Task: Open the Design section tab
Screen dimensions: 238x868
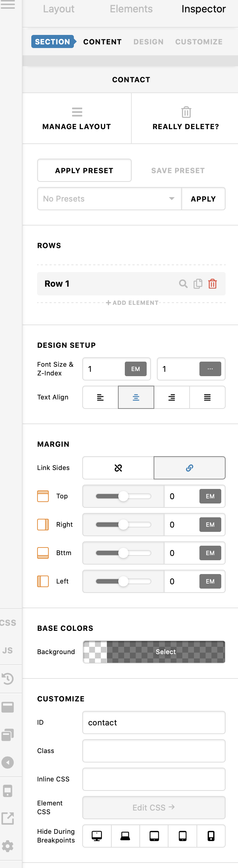Action: tap(148, 42)
